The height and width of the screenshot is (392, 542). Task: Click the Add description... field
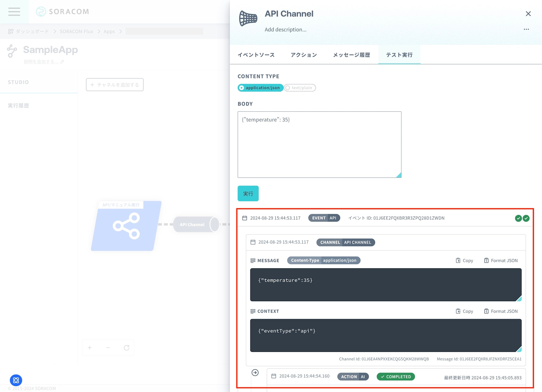pos(286,30)
